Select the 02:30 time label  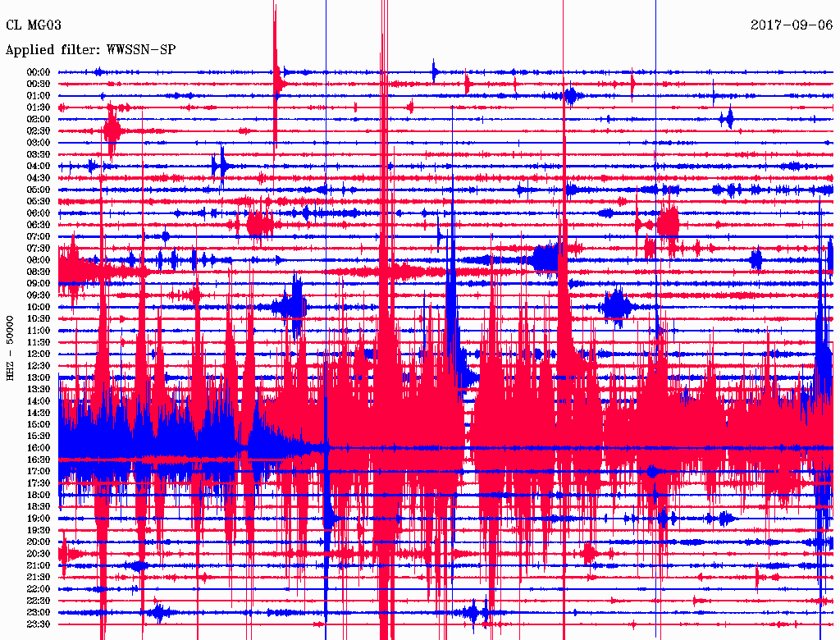(x=39, y=130)
